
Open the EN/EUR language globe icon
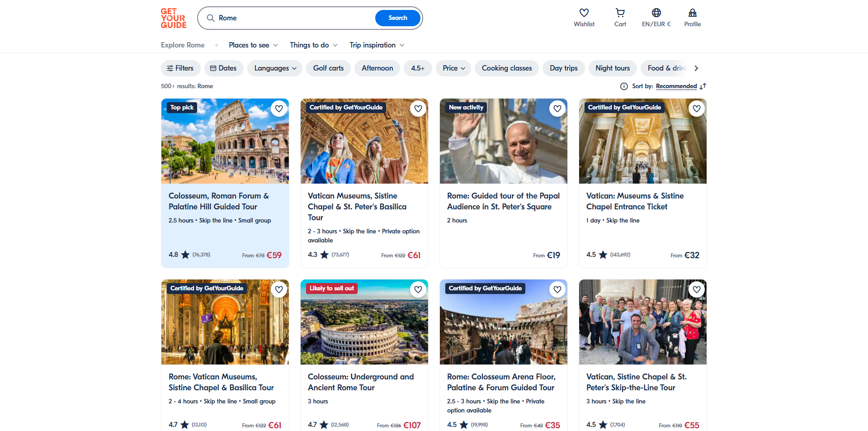point(656,13)
